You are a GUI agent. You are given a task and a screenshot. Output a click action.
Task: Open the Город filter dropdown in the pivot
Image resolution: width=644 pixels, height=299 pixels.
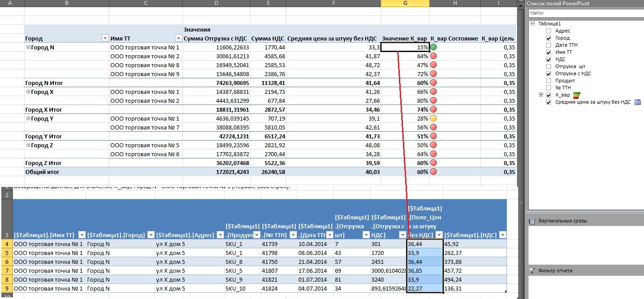coord(105,38)
